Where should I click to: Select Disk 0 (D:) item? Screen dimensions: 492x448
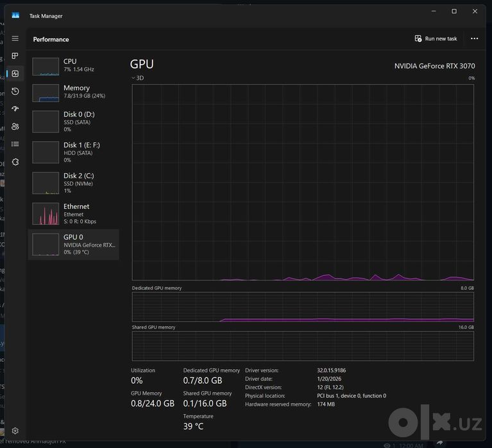point(73,121)
